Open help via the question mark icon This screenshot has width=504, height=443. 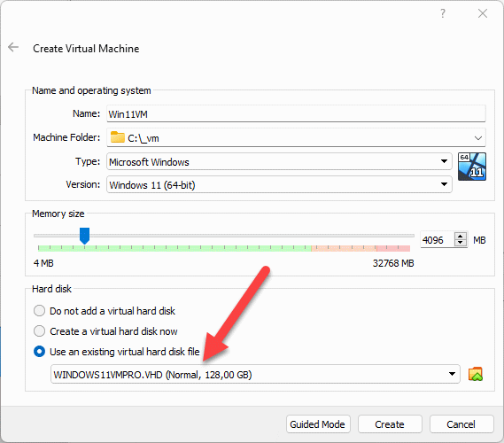443,13
